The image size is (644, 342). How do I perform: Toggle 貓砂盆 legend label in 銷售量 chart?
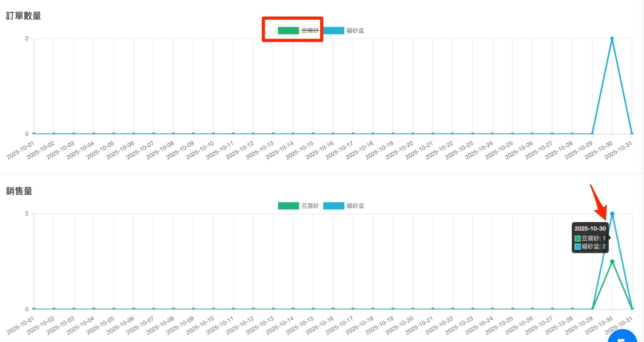click(355, 206)
